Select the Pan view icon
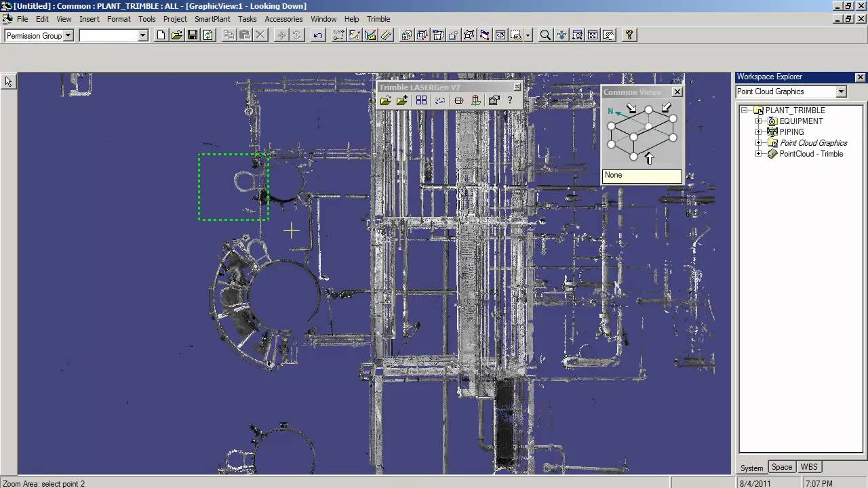Screen dimensions: 868x488 561,35
